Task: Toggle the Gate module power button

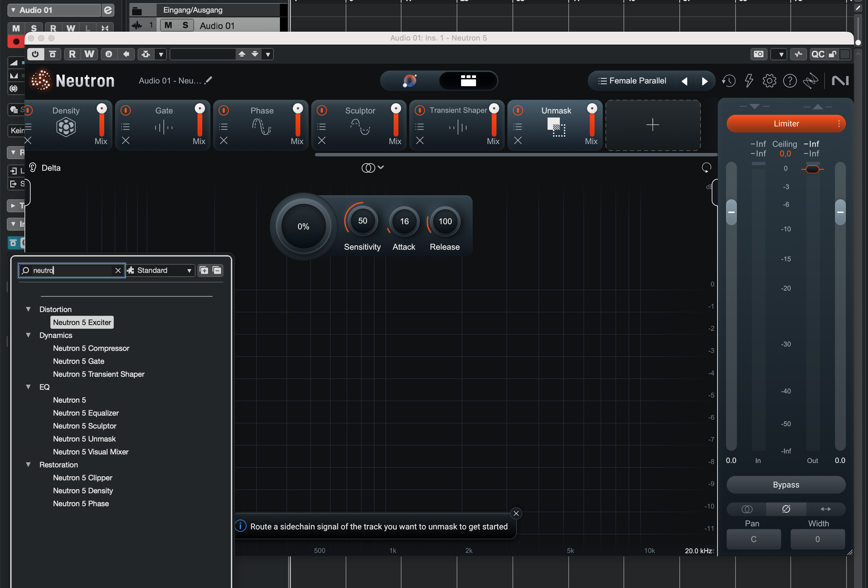Action: coord(126,111)
